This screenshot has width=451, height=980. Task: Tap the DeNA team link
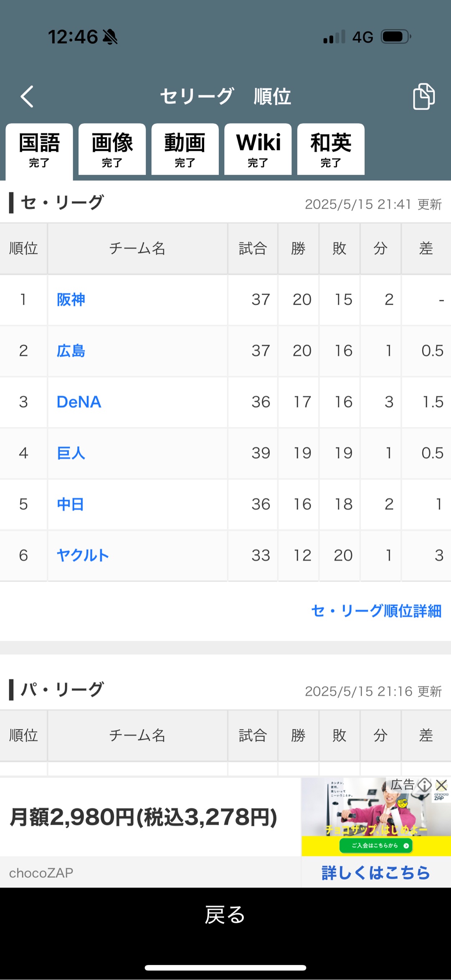[x=79, y=402]
